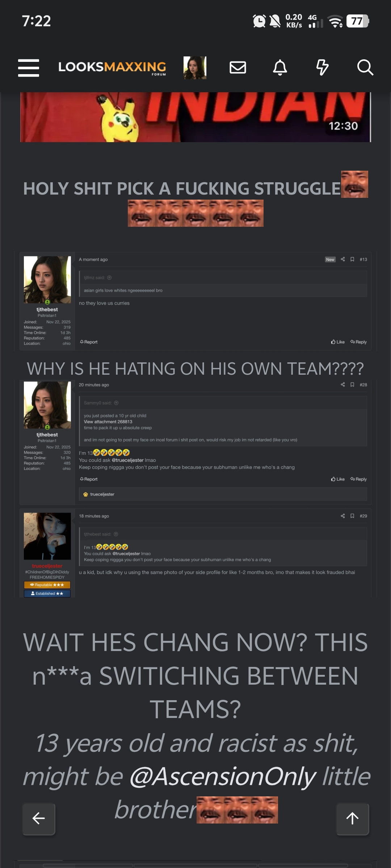This screenshot has height=868, width=391.
Task: Play the video thumbnail showing 12:30
Action: point(195,117)
